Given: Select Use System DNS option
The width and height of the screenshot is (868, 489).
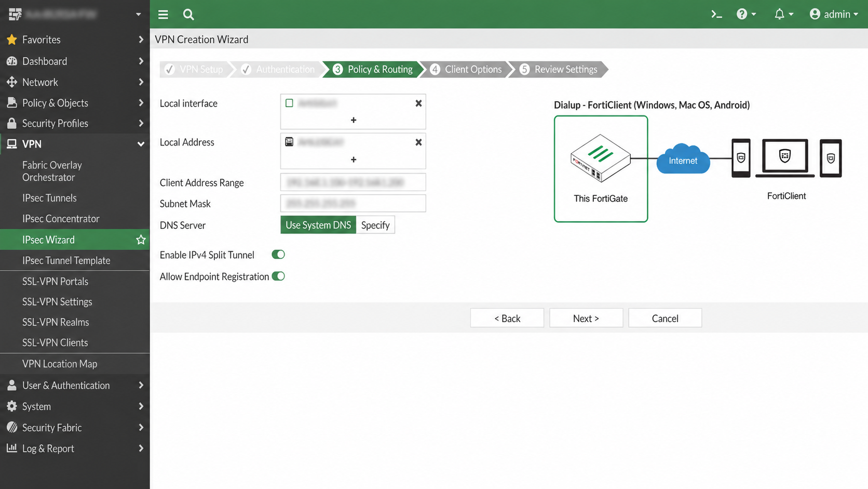Looking at the screenshot, I should [318, 225].
